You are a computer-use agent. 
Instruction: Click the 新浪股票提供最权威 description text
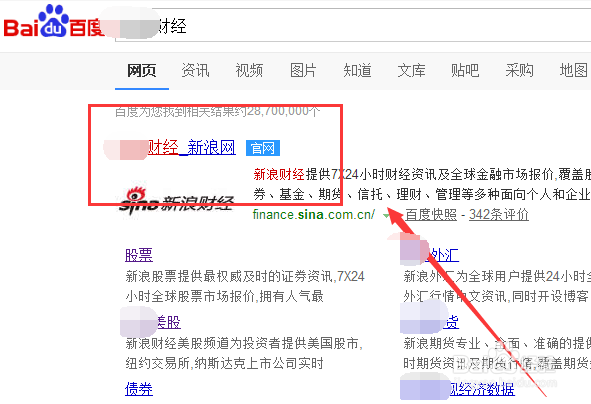tap(245, 286)
